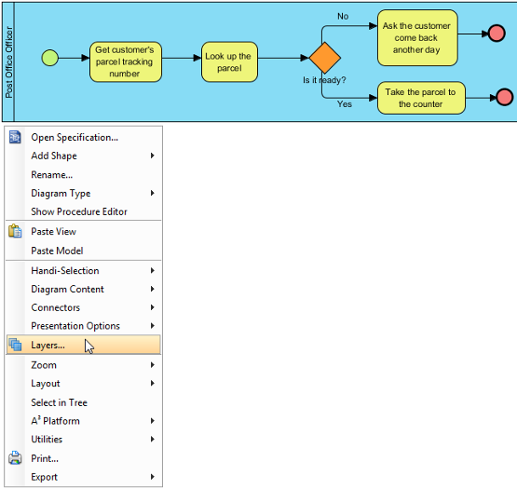Click the 'Handi-Selection' menu label
Viewport: 517px width, 489px height.
pyautogui.click(x=65, y=271)
